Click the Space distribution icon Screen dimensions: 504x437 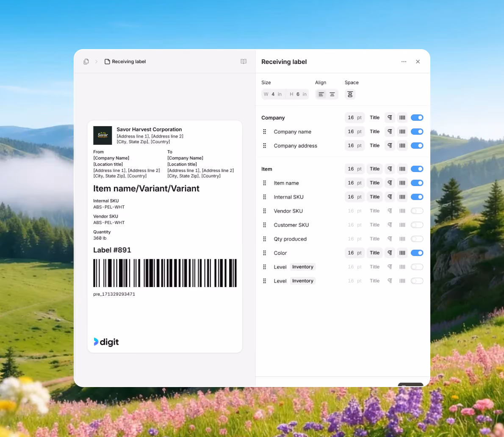click(350, 94)
